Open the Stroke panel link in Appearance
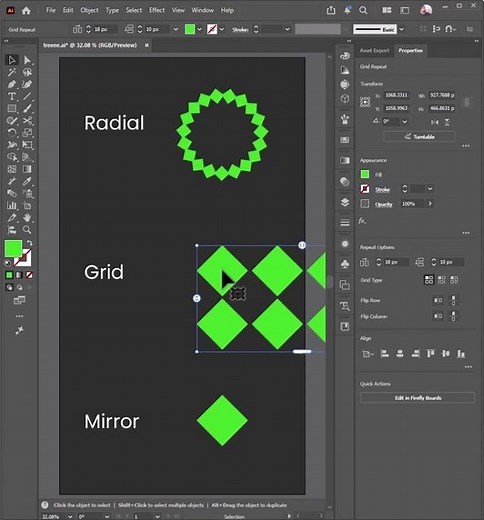This screenshot has height=520, width=484. click(382, 189)
